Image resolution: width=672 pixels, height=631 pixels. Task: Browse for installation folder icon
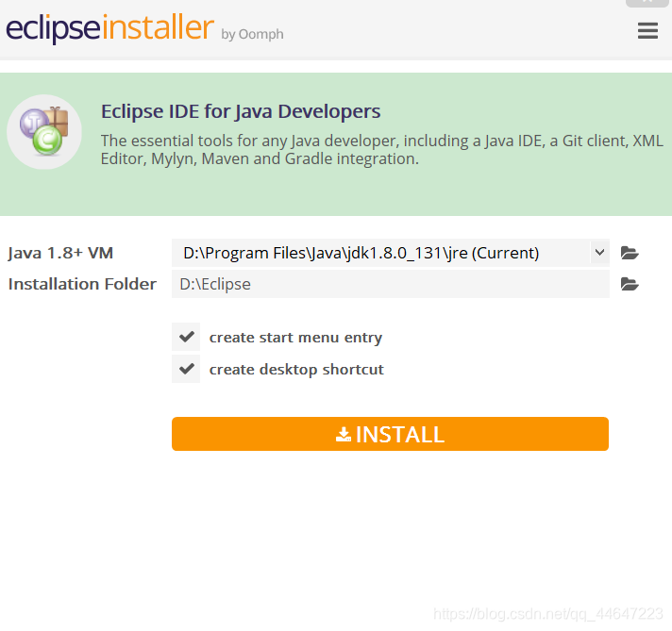click(x=630, y=284)
